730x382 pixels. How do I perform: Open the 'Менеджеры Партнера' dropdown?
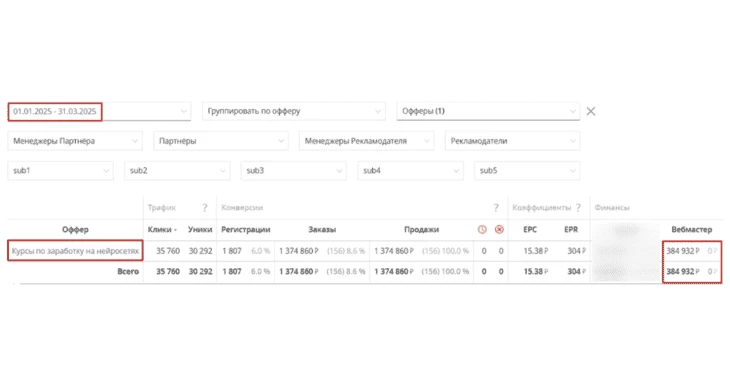tap(75, 141)
